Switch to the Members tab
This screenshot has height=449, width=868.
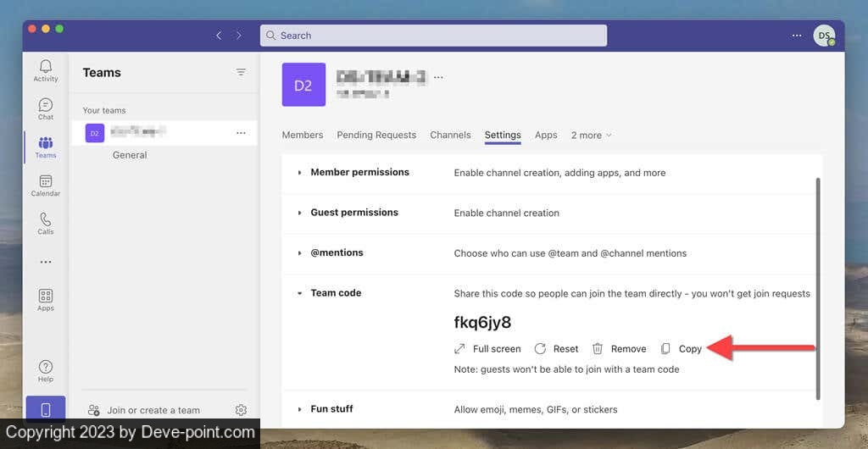(303, 136)
